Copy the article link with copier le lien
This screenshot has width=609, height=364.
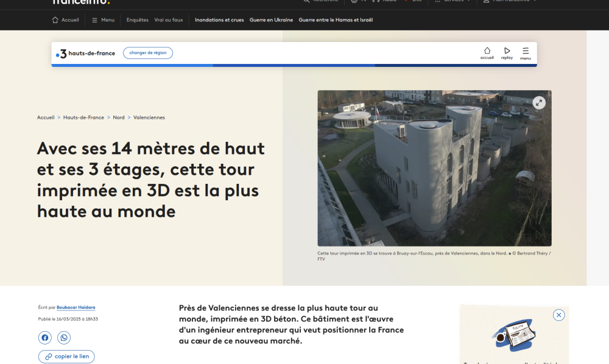(66, 356)
